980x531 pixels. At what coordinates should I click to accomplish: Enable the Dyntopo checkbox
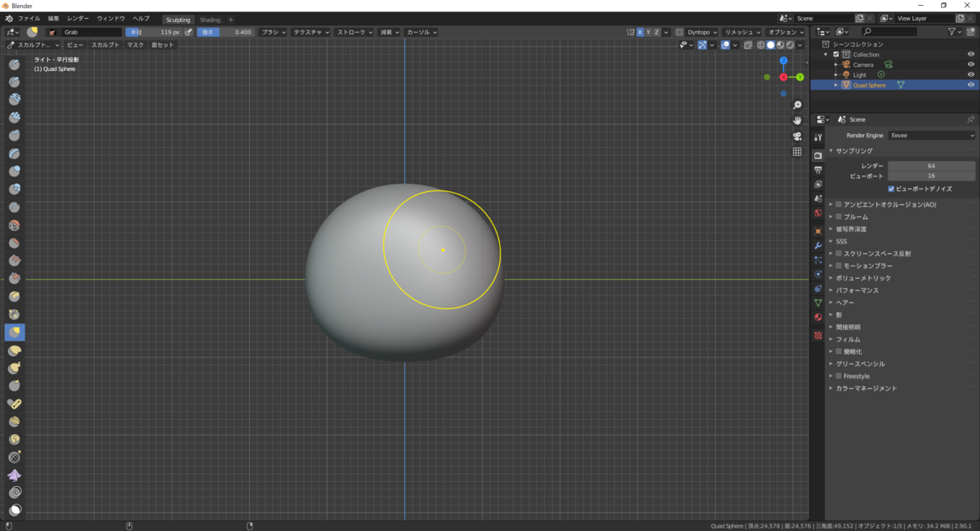click(679, 33)
